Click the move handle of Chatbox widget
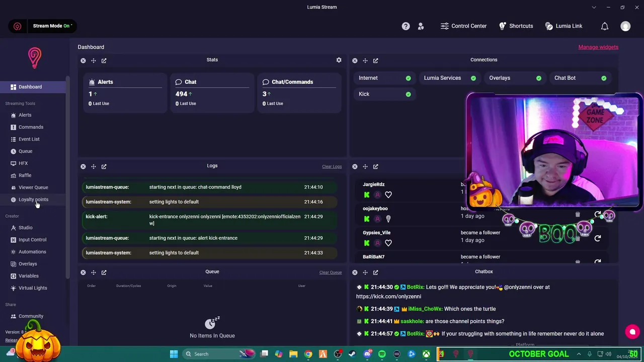Image resolution: width=644 pixels, height=362 pixels. pos(365,273)
